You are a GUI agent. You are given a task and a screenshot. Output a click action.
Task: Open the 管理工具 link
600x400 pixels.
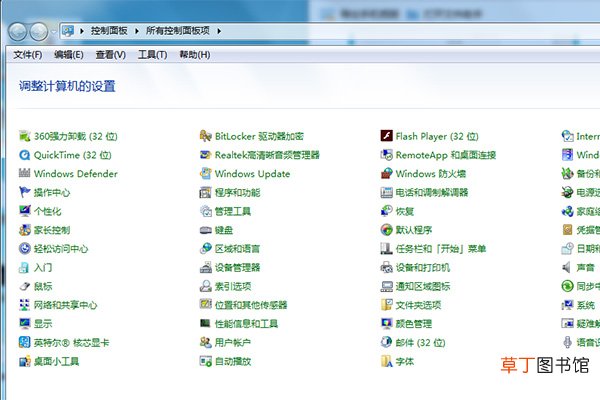pos(233,211)
